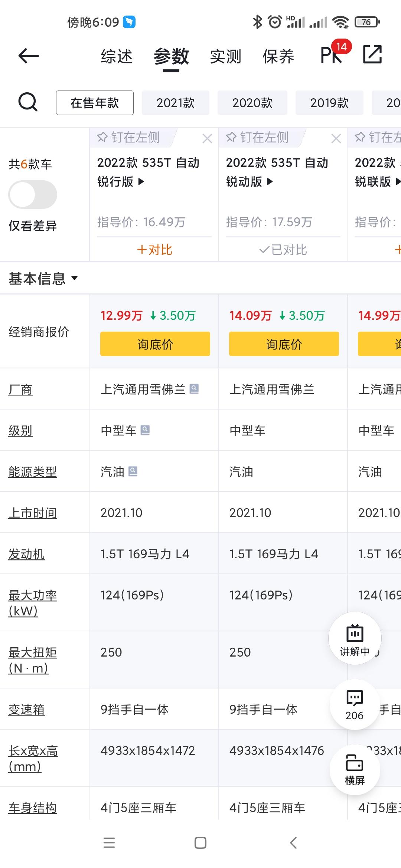Remove the 锐行版 column with X
Viewport: 401px width, 868px height.
(x=207, y=138)
